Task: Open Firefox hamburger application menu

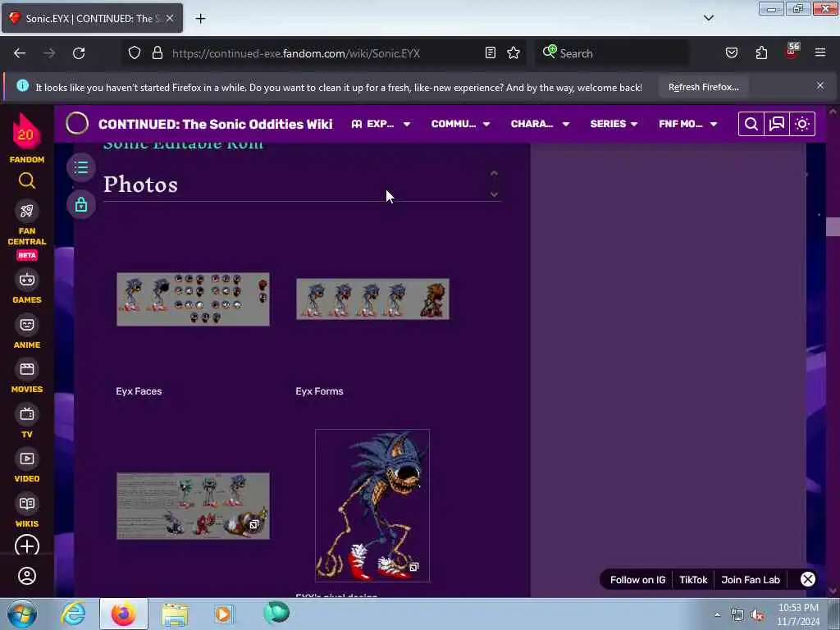Action: pyautogui.click(x=820, y=52)
